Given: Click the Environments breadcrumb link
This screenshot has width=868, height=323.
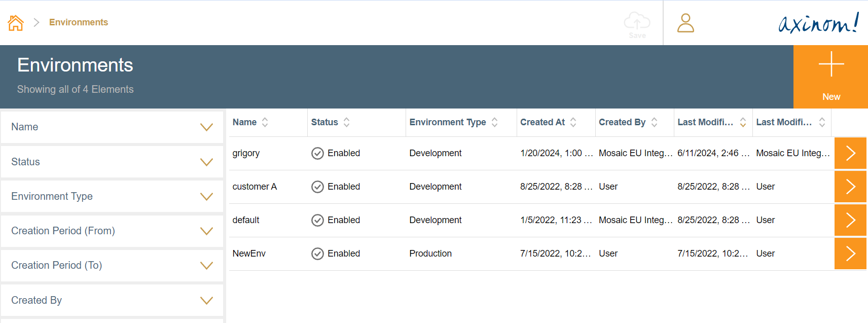Looking at the screenshot, I should 79,22.
